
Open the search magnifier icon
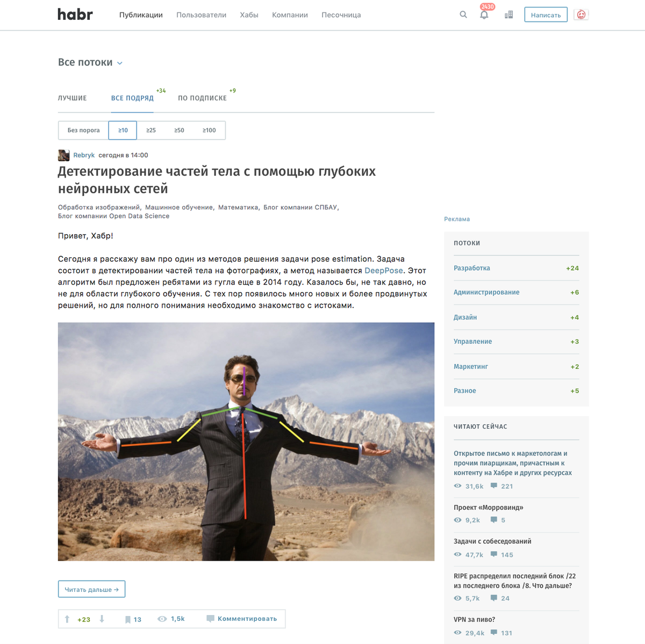pyautogui.click(x=463, y=15)
